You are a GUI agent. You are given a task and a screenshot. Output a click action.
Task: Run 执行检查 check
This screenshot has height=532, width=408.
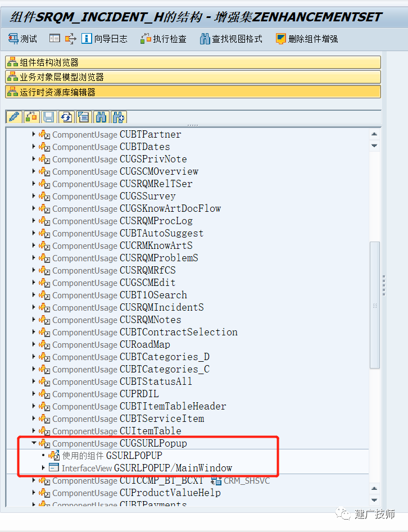tap(164, 39)
